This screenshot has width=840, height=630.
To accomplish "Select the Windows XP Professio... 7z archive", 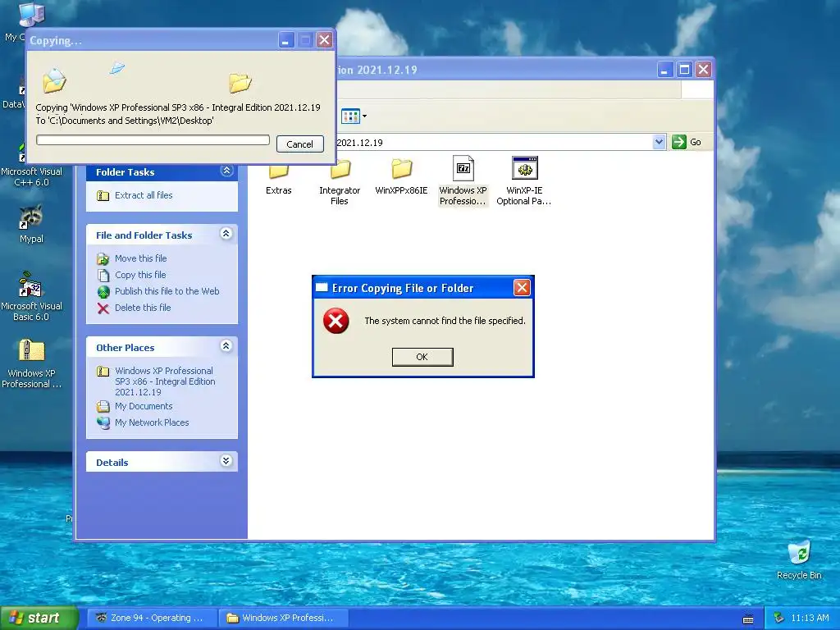I will [463, 181].
